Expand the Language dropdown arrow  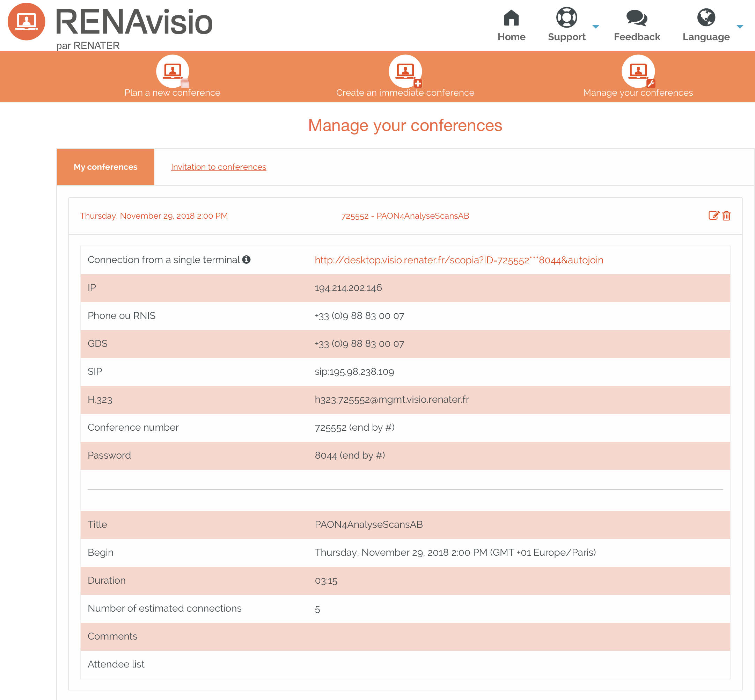tap(740, 27)
